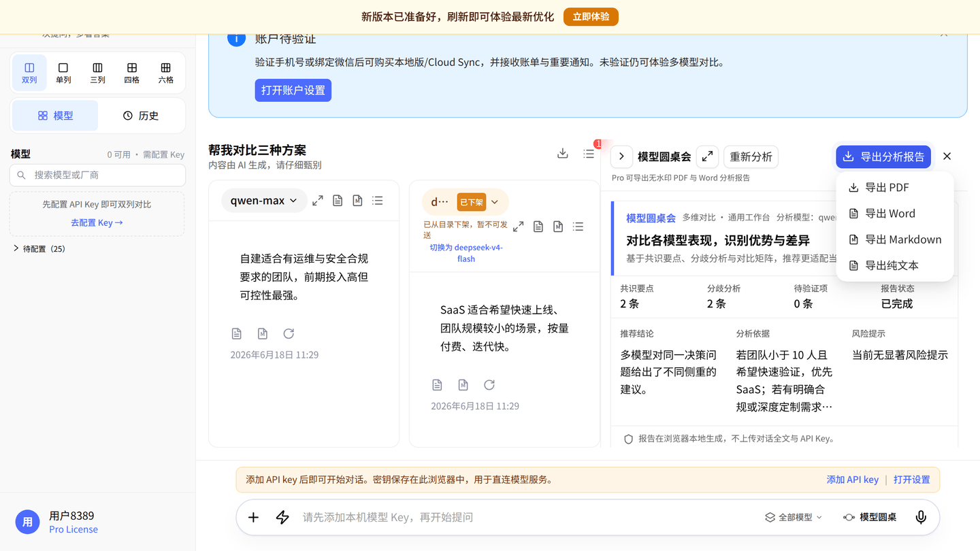Copy qwen-max panel as Markdown icon
The image size is (980, 551).
click(x=357, y=201)
